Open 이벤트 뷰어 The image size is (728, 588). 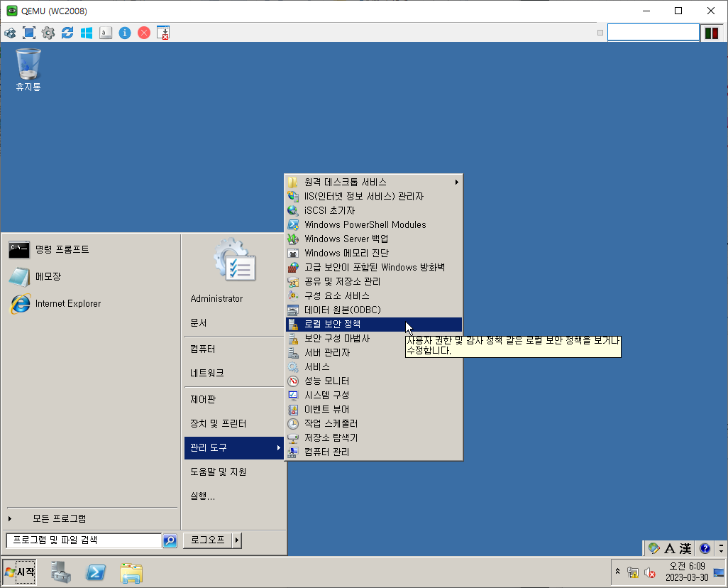pyautogui.click(x=374, y=410)
